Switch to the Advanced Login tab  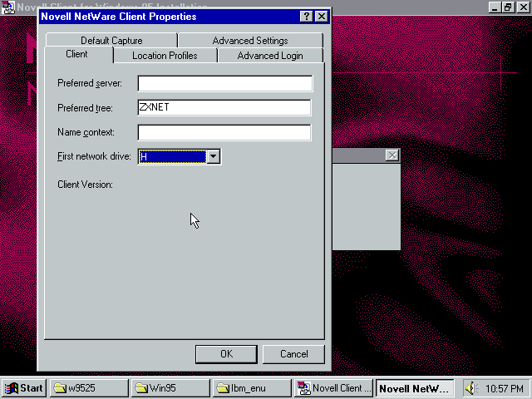tap(270, 56)
